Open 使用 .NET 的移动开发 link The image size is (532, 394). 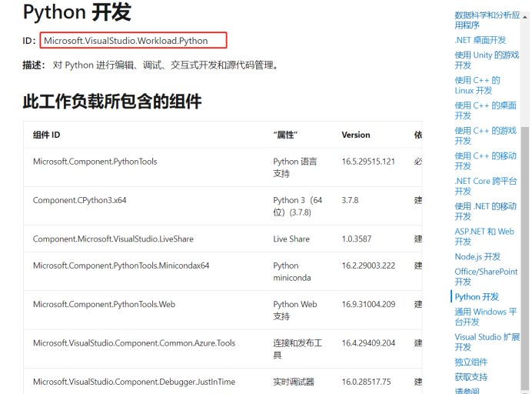click(x=486, y=211)
